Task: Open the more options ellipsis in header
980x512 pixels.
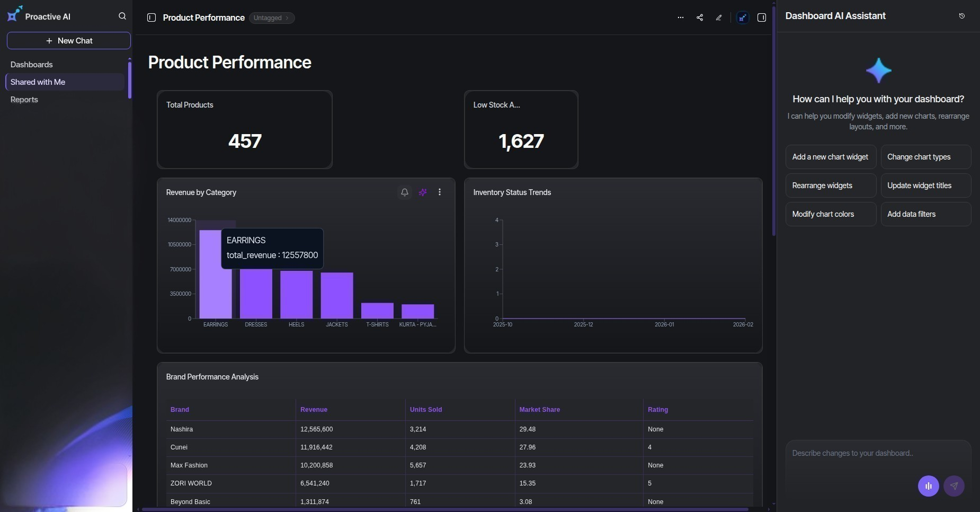Action: pos(681,17)
